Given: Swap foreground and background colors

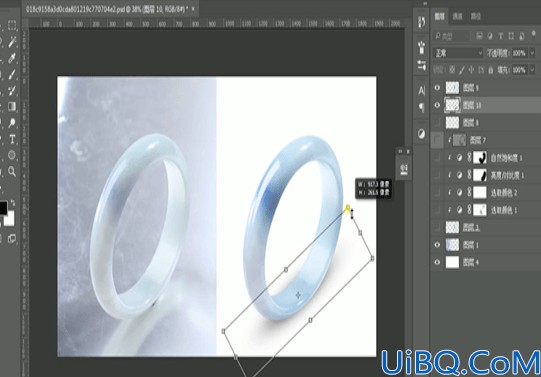Looking at the screenshot, I should pyautogui.click(x=13, y=203).
